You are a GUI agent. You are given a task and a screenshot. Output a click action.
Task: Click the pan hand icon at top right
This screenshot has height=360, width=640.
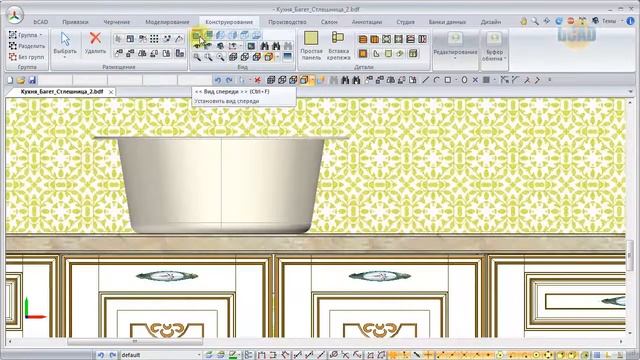point(524,21)
